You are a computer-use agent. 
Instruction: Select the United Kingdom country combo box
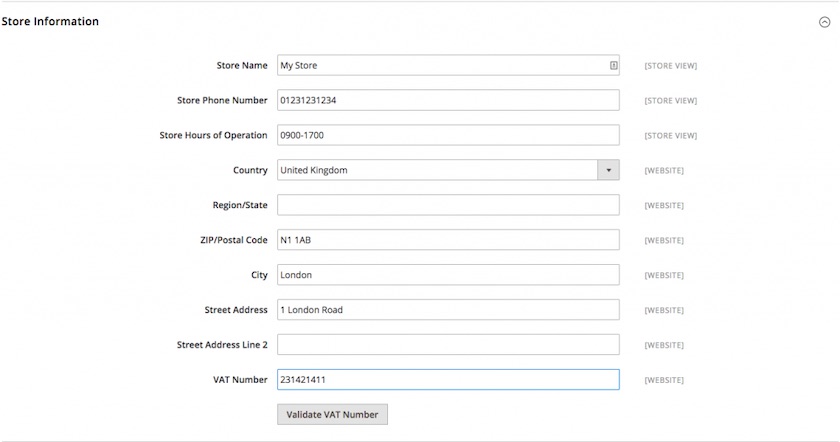click(x=448, y=170)
